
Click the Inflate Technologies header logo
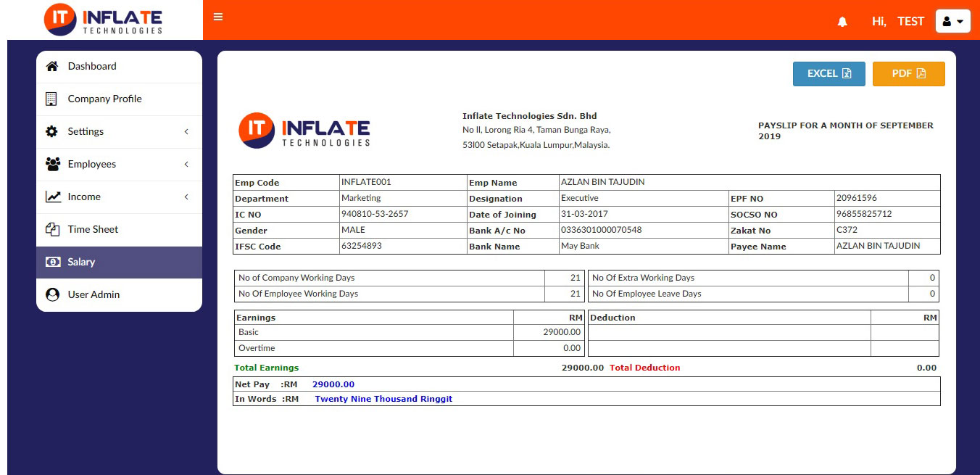click(x=103, y=20)
